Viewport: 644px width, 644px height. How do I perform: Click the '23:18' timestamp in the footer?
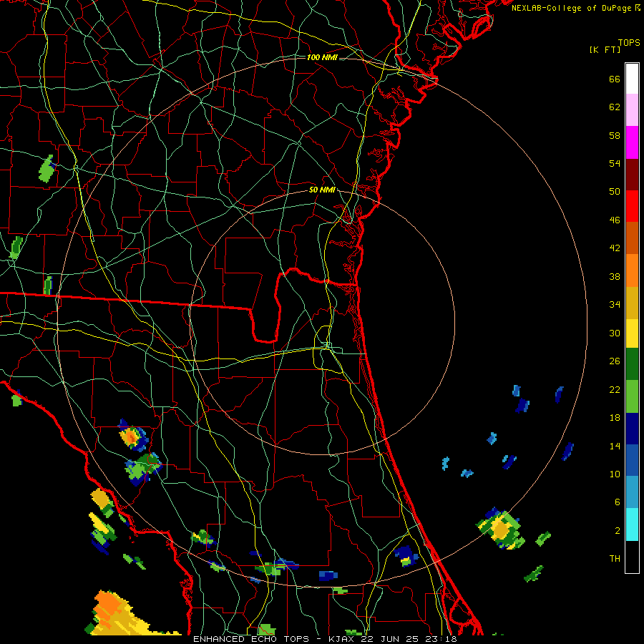441,639
